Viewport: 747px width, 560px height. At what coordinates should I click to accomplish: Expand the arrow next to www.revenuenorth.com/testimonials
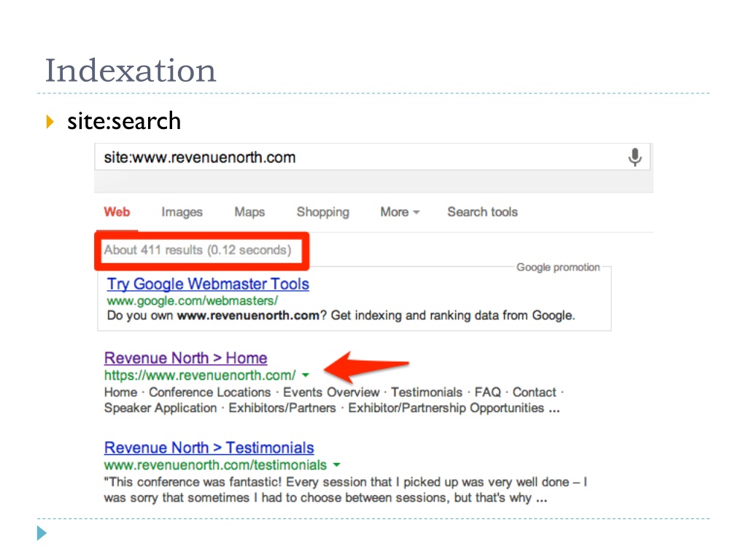(x=337, y=464)
